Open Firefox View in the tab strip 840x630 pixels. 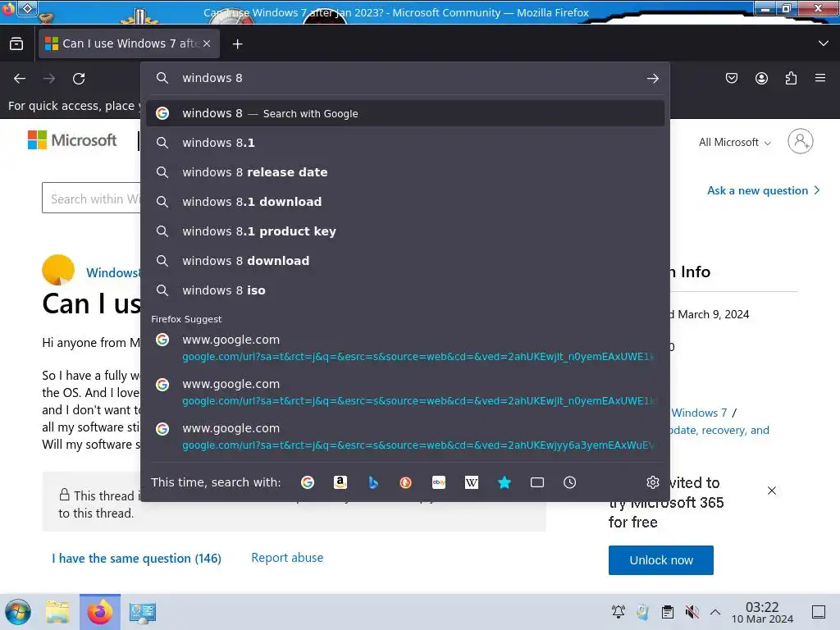pyautogui.click(x=16, y=44)
